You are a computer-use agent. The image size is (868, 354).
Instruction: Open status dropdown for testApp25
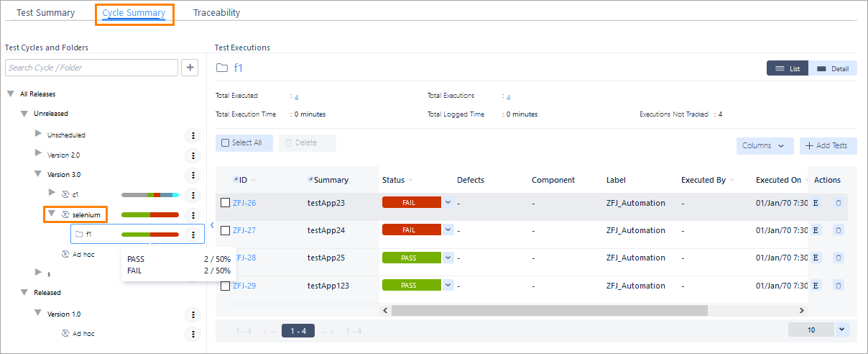448,258
